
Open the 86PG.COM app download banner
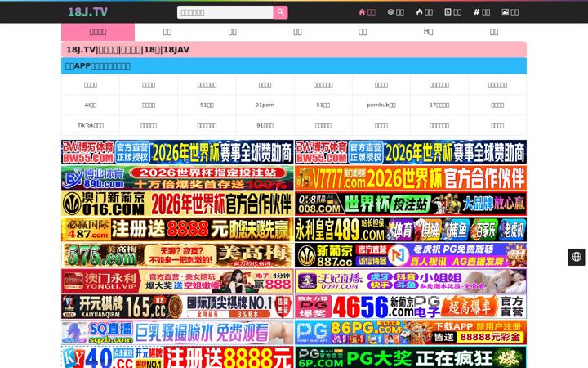pos(411,332)
